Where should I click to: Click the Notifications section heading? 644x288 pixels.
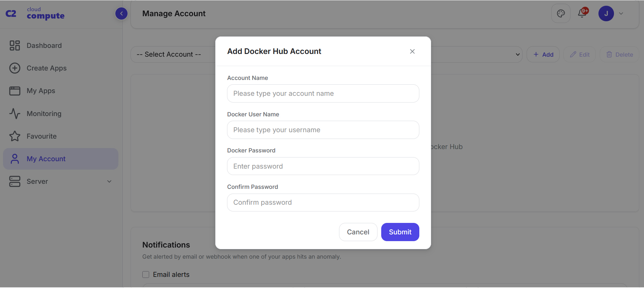(166, 245)
